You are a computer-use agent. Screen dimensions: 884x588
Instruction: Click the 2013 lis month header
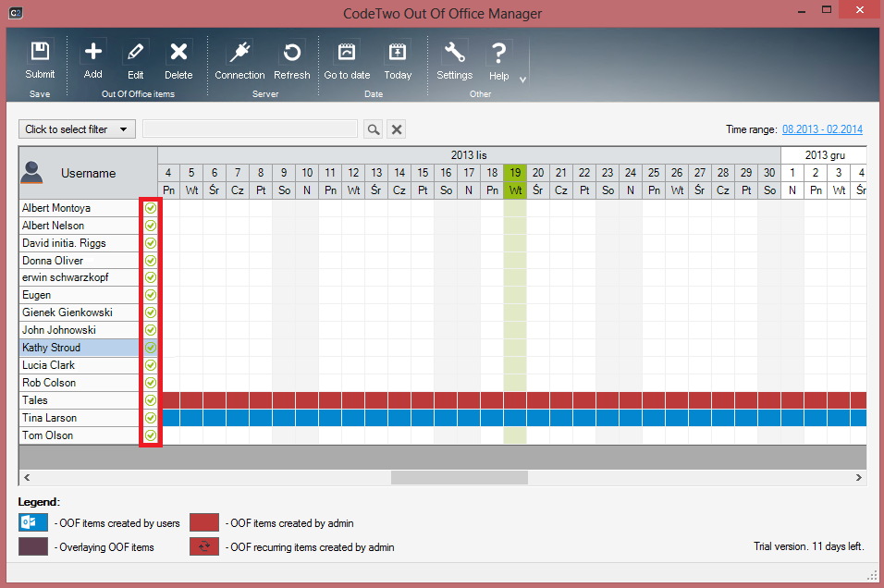tap(469, 155)
